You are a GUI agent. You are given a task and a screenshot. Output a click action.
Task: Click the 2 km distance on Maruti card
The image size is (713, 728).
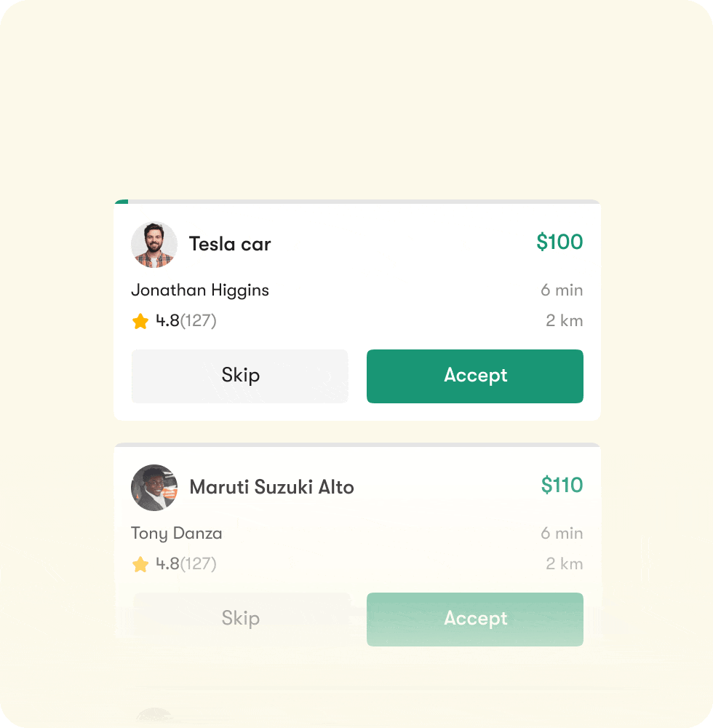click(565, 564)
